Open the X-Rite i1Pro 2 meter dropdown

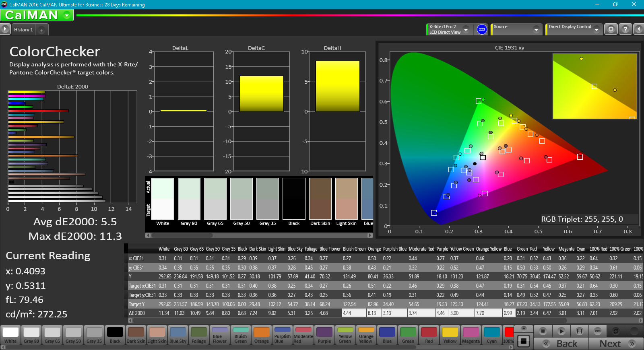[x=466, y=29]
